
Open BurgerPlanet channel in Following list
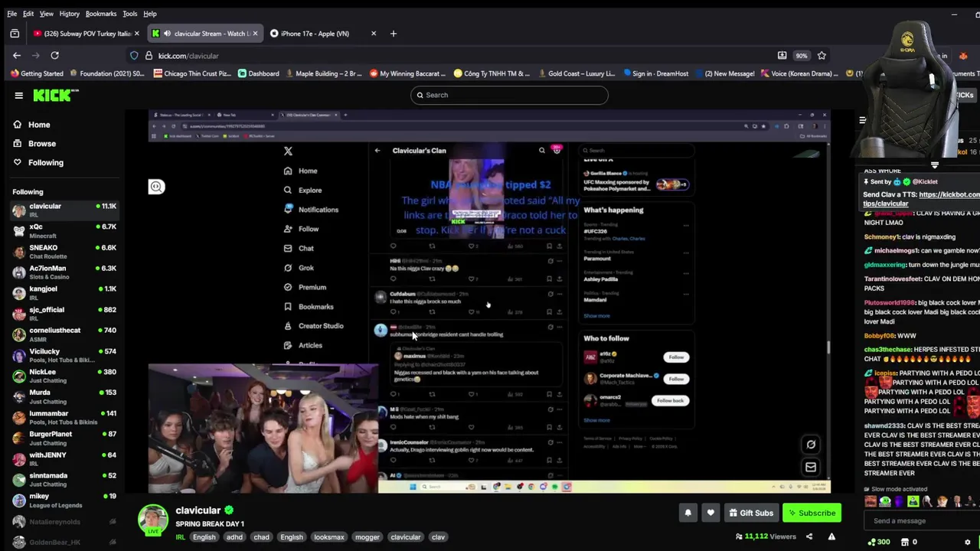tap(64, 438)
